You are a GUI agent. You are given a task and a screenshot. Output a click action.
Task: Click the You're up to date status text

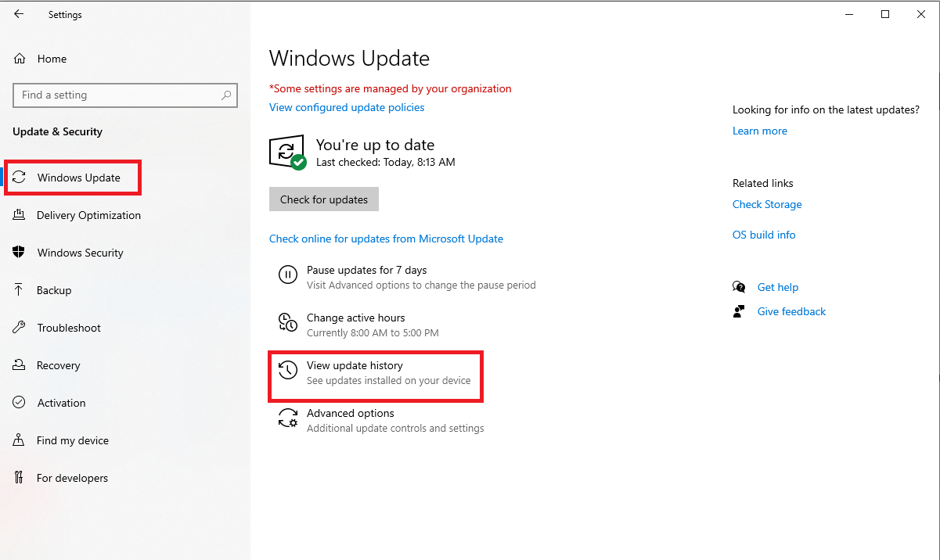click(375, 145)
